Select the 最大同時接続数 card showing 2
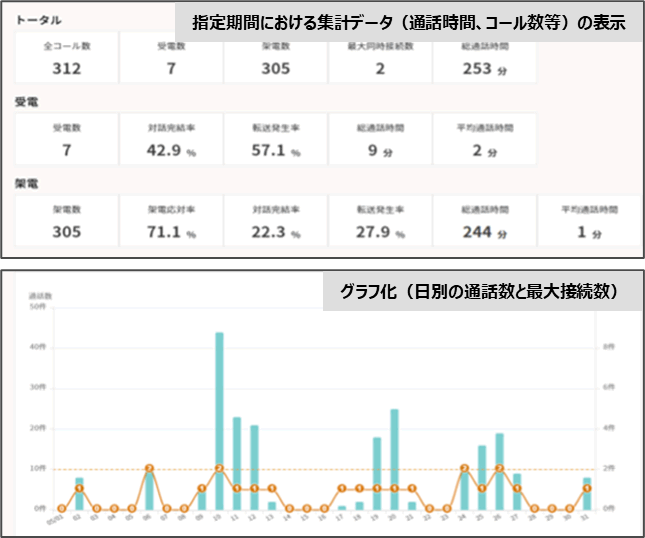Viewport: 645px width, 538px height. (380, 57)
